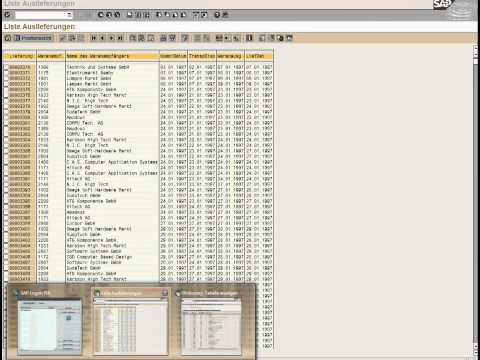The height and width of the screenshot is (360, 480).
Task: Check the row for CBD Computer Based Design
Action: point(6,257)
